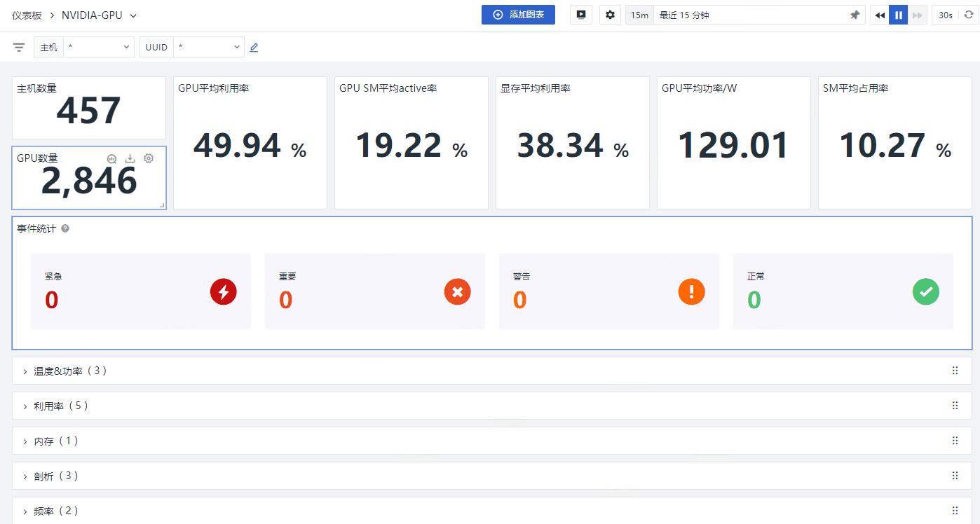Click the help icon beside 事件统计

(65, 228)
